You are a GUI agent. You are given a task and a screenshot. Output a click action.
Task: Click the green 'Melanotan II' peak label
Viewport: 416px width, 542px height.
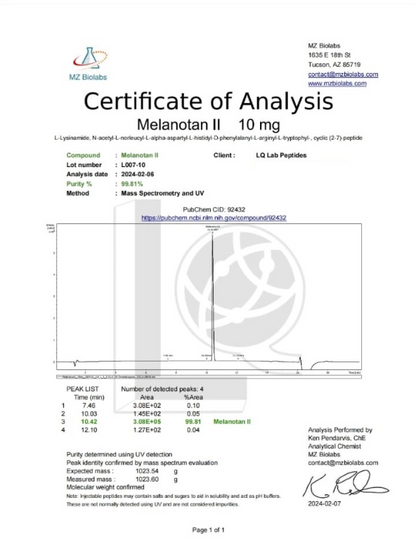(x=232, y=422)
